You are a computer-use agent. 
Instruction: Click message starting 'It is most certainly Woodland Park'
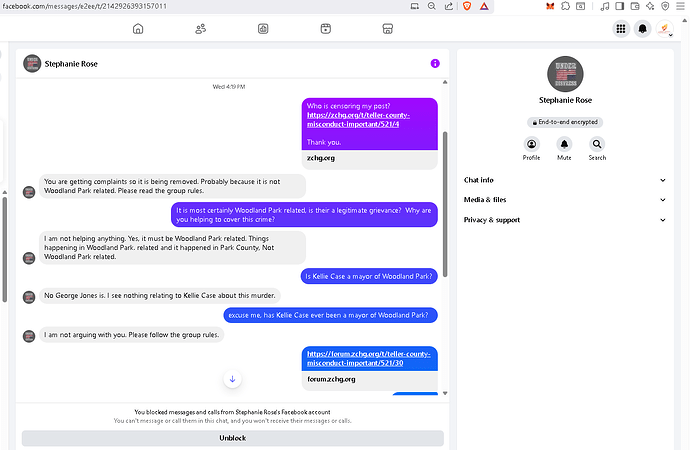point(304,215)
